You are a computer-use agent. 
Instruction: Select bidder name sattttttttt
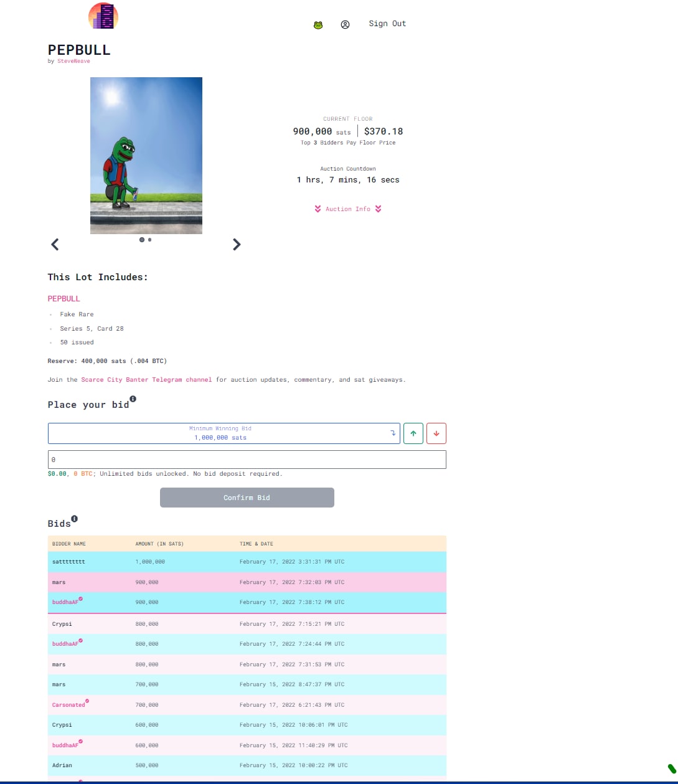68,562
